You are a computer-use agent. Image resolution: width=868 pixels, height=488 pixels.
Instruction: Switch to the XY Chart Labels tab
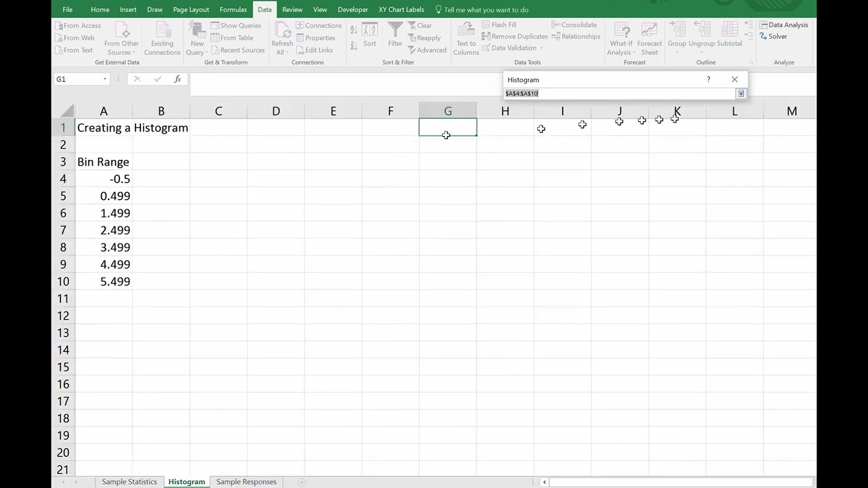401,9
